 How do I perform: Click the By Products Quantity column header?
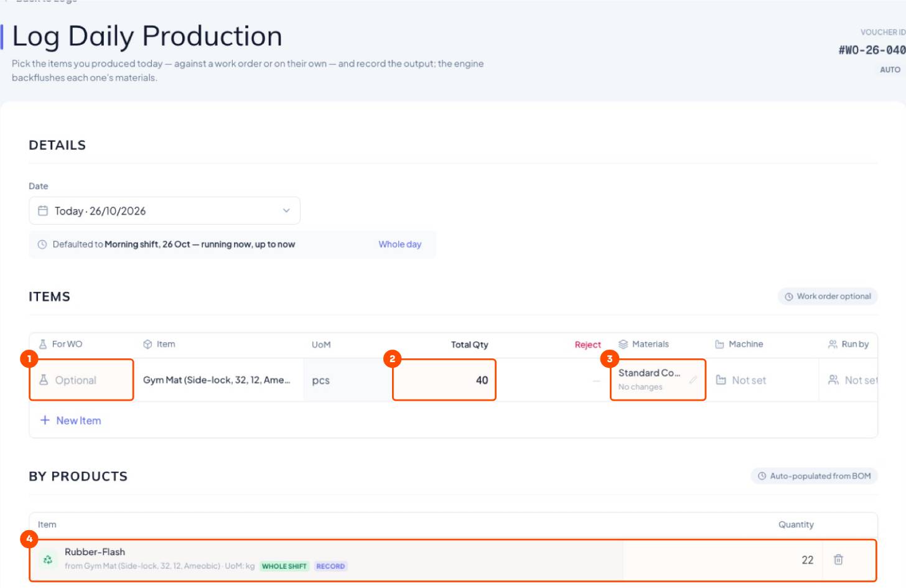(796, 525)
